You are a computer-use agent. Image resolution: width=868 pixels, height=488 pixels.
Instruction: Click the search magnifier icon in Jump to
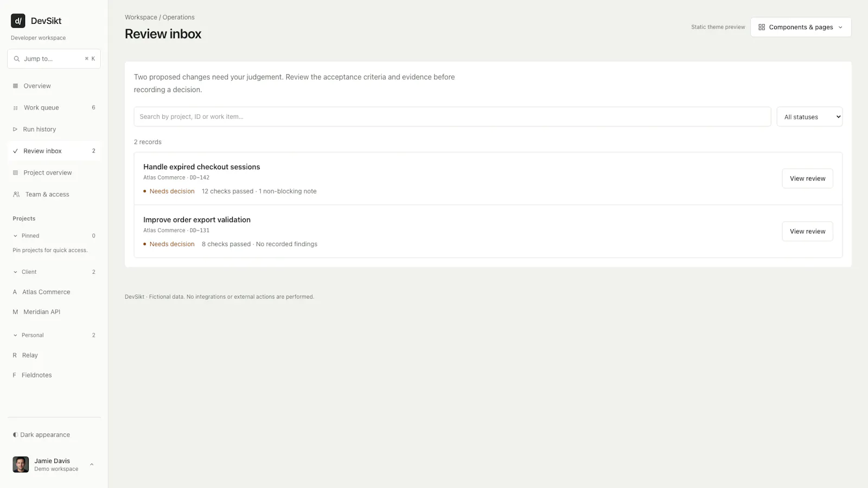pos(17,59)
